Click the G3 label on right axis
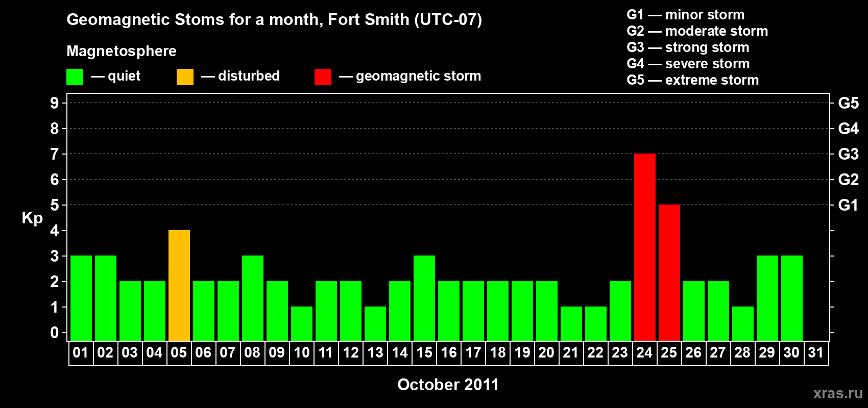 pos(849,154)
